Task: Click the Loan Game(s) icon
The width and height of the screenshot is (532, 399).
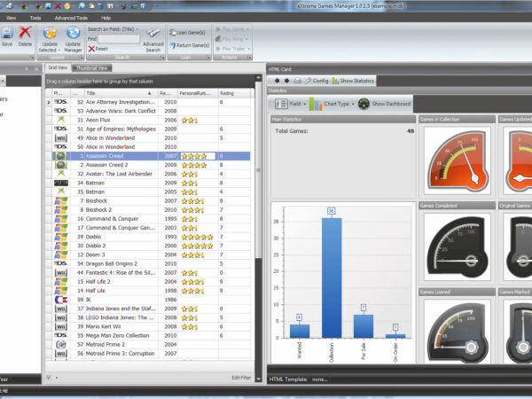Action: pyautogui.click(x=173, y=31)
